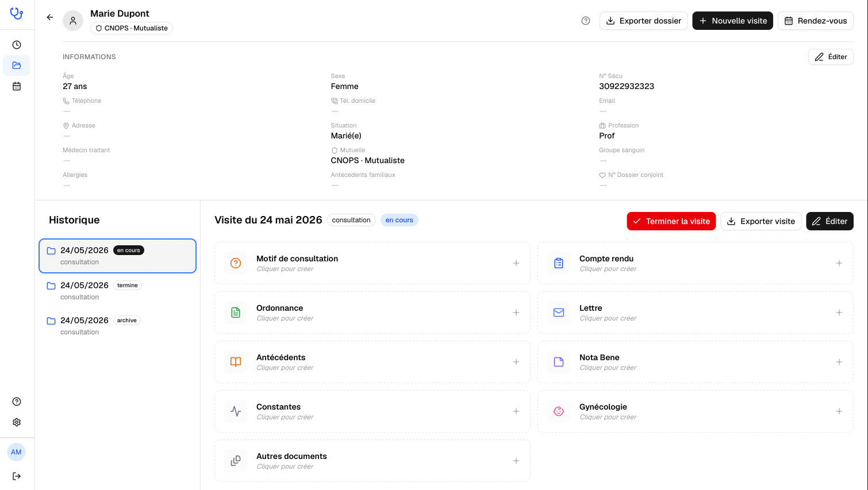This screenshot has height=490, width=868.
Task: Open the Autres documents card title
Action: pos(291,456)
